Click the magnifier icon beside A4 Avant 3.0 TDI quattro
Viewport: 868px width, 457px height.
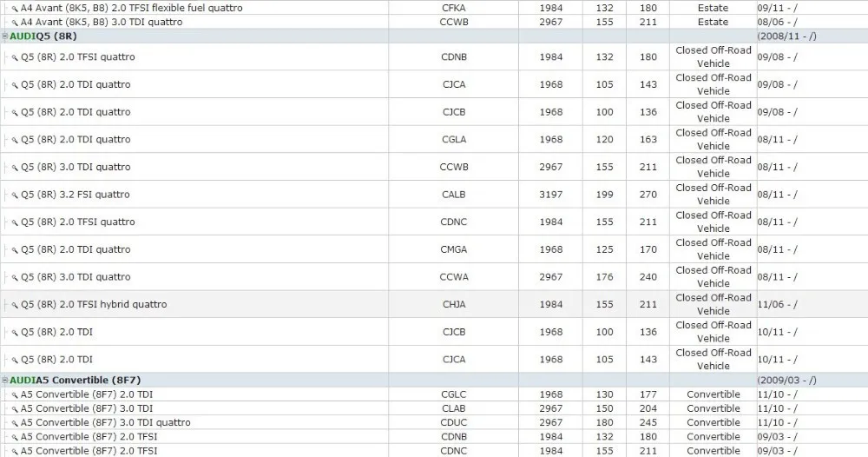(15, 23)
